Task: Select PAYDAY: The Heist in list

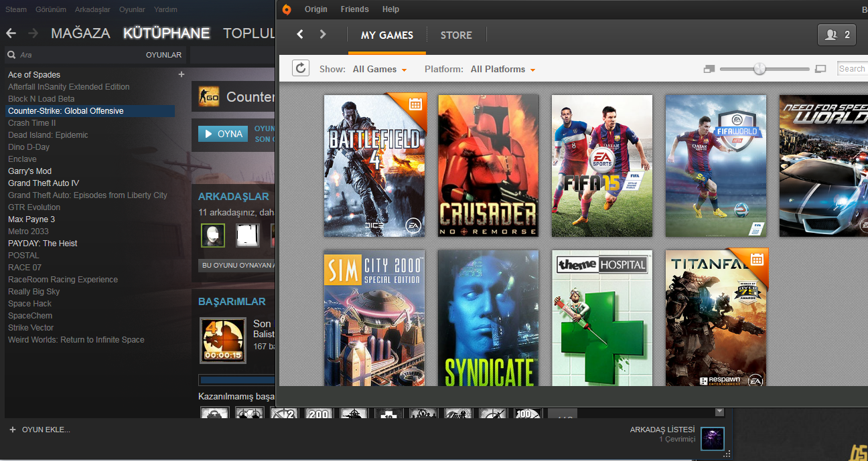Action: coord(43,244)
